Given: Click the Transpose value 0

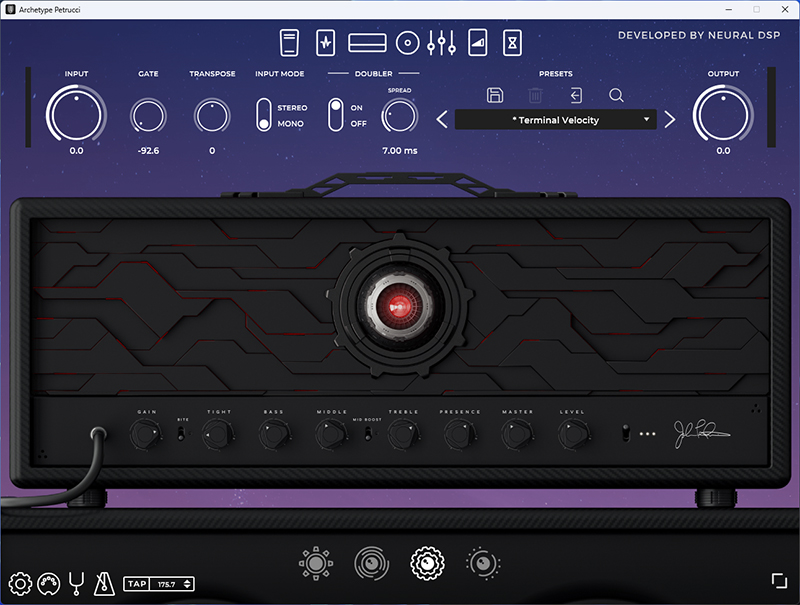Looking at the screenshot, I should (212, 150).
